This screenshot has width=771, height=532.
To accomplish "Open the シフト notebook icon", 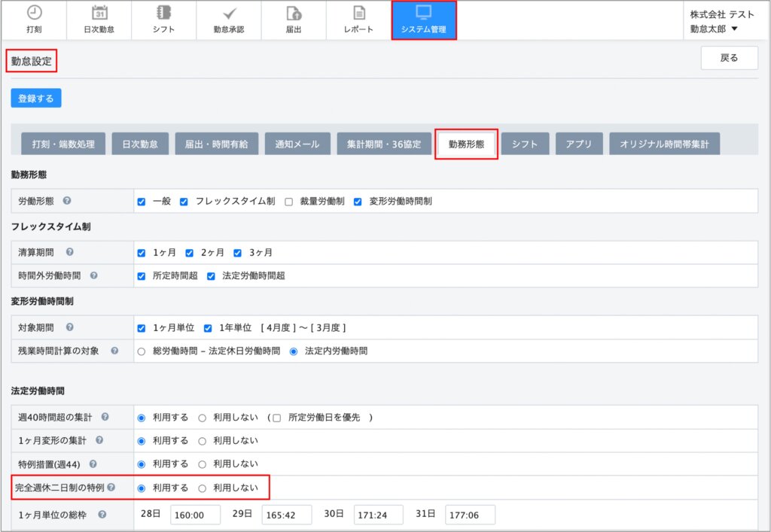I will [x=163, y=13].
